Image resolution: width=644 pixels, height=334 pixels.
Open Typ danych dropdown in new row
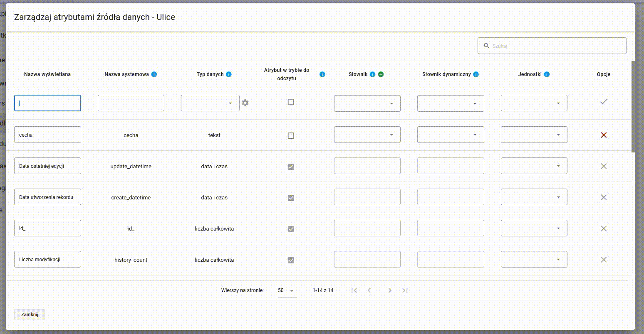pos(210,103)
